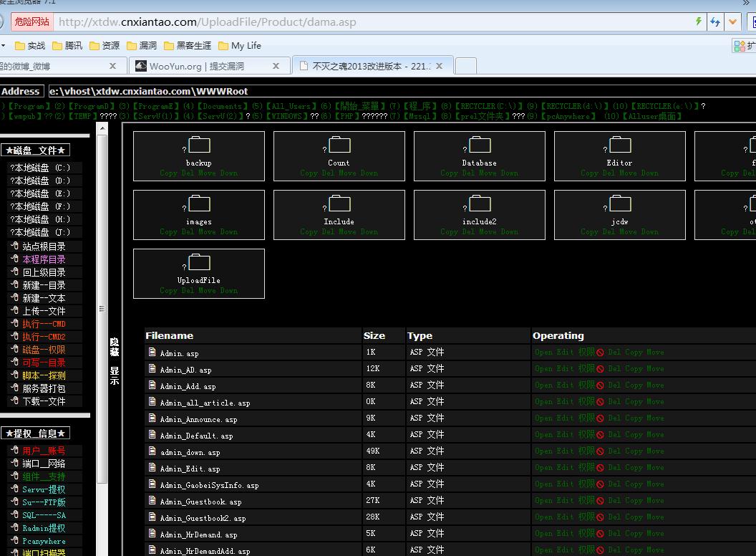Click file icon beside admin_down.asp

(152, 451)
